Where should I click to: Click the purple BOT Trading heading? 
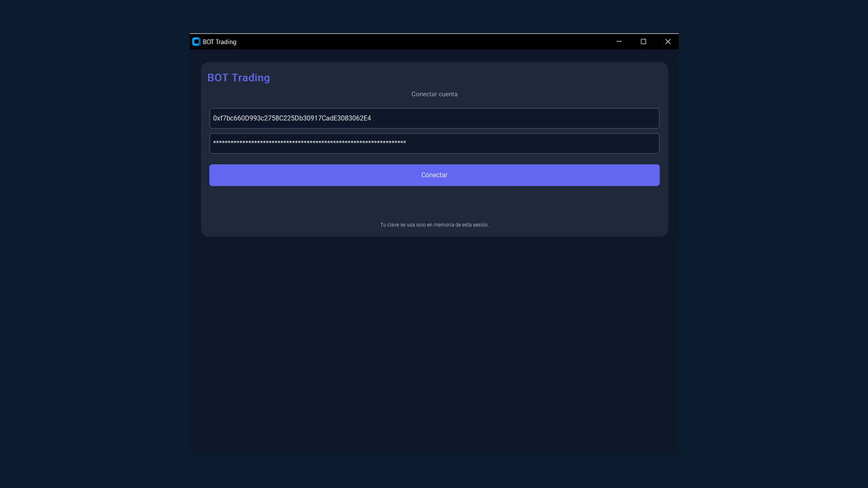tap(239, 78)
